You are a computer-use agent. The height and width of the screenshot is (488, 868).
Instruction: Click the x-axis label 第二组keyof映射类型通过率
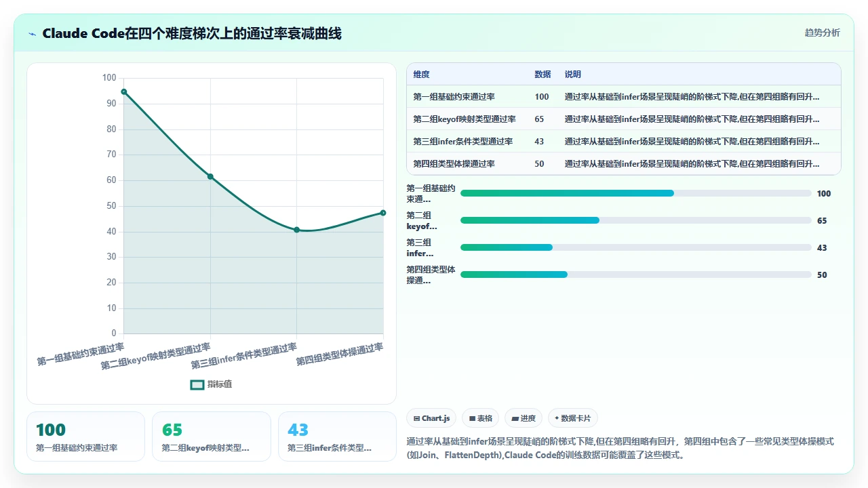(x=156, y=357)
